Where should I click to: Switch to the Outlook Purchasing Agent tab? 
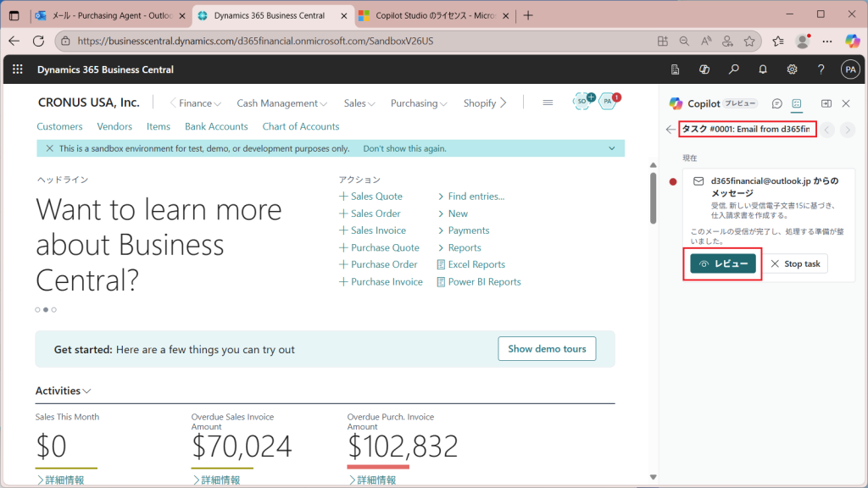[x=111, y=15]
